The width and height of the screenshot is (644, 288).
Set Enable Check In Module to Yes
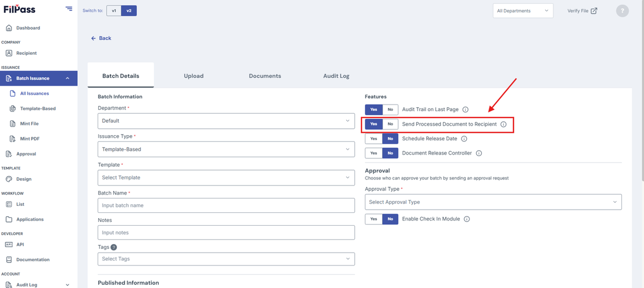374,219
